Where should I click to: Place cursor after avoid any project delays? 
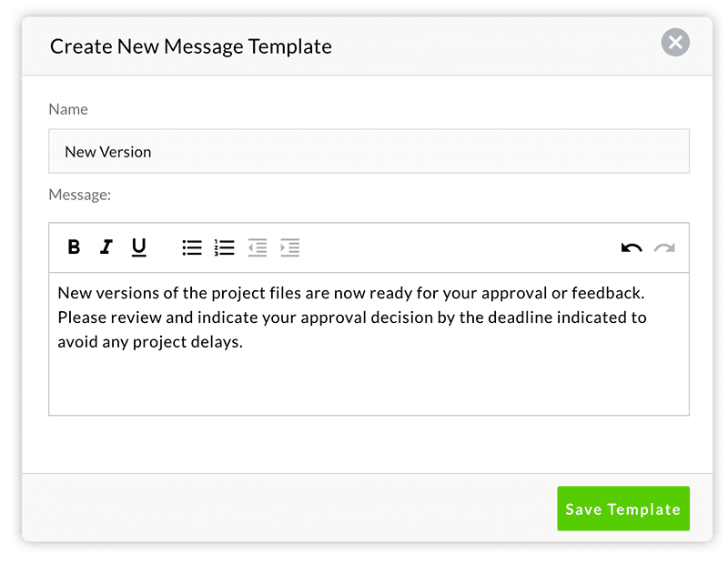click(x=245, y=342)
